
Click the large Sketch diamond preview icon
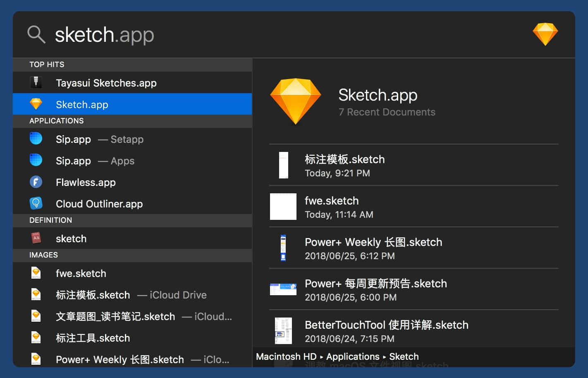click(x=295, y=101)
